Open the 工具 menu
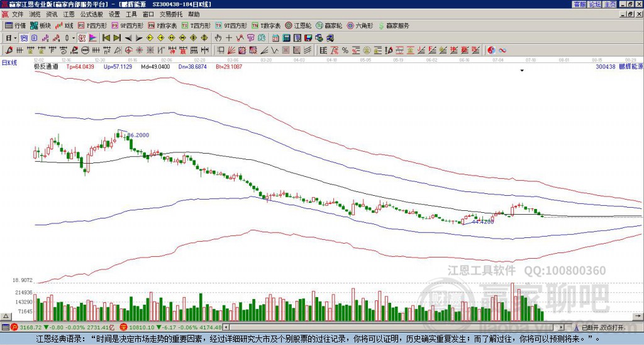The image size is (644, 345). (131, 14)
